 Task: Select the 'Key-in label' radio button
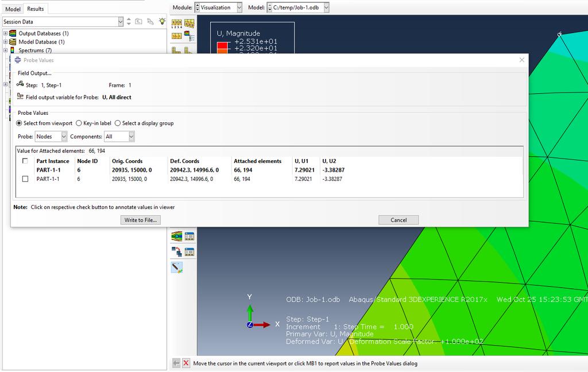(x=79, y=123)
